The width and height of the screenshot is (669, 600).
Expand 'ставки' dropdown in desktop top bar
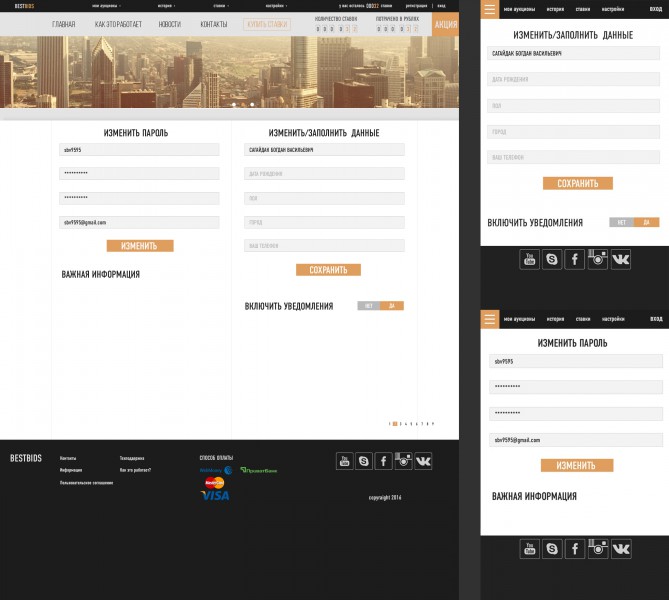click(x=221, y=6)
